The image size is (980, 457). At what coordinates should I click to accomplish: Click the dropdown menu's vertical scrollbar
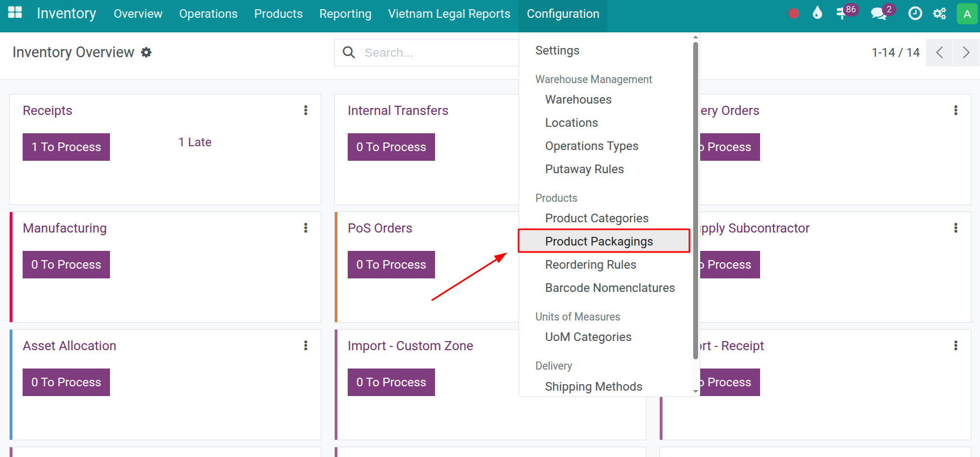pyautogui.click(x=695, y=200)
